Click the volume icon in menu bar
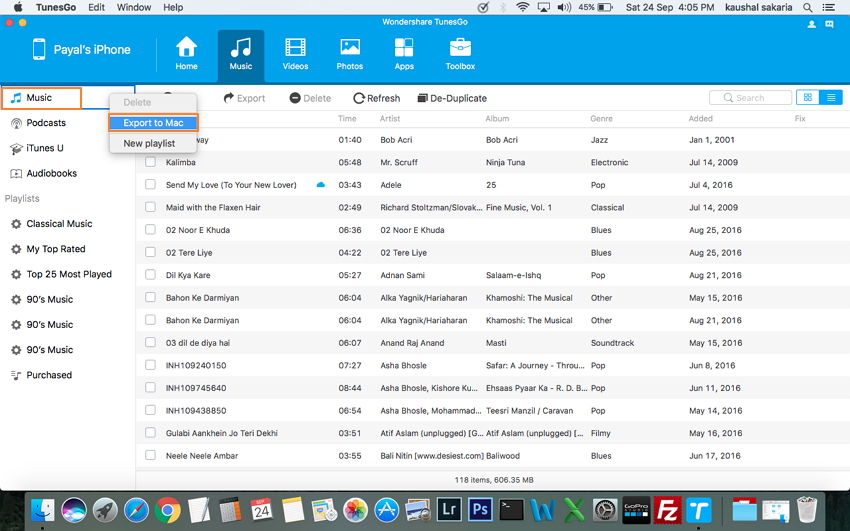The image size is (850, 531). [x=564, y=8]
